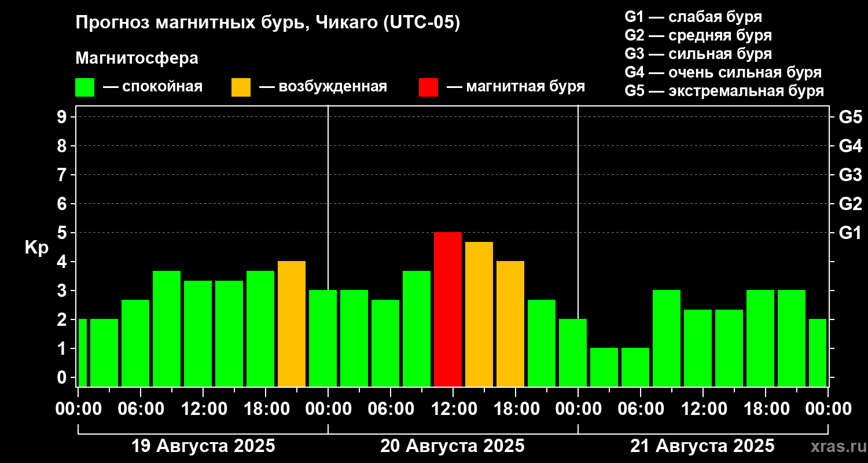Click 'G1 — слабая буря' legend line
The image size is (868, 463).
693,17
